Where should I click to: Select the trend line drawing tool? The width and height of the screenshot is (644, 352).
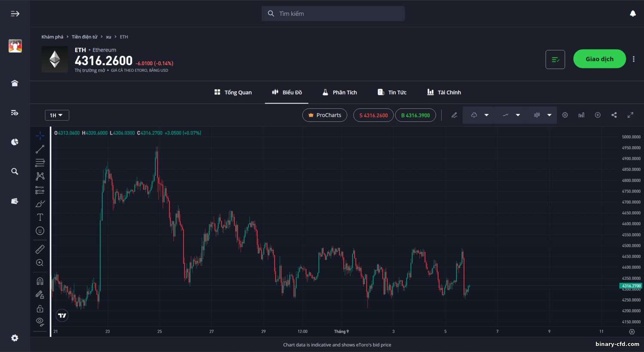click(40, 149)
